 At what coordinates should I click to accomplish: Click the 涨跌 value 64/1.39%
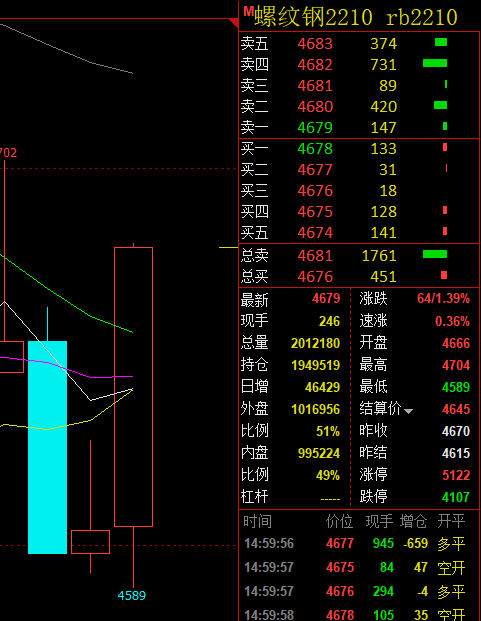click(x=443, y=298)
